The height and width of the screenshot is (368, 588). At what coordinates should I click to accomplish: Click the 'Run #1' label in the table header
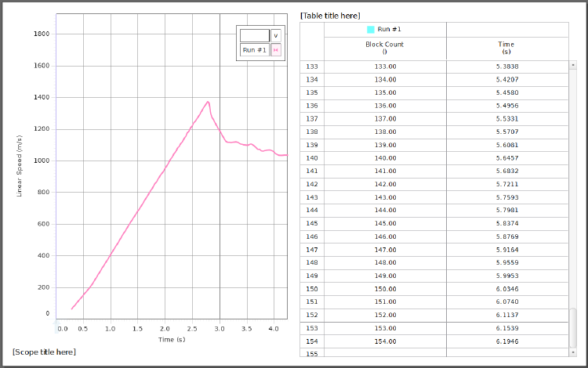pos(389,29)
